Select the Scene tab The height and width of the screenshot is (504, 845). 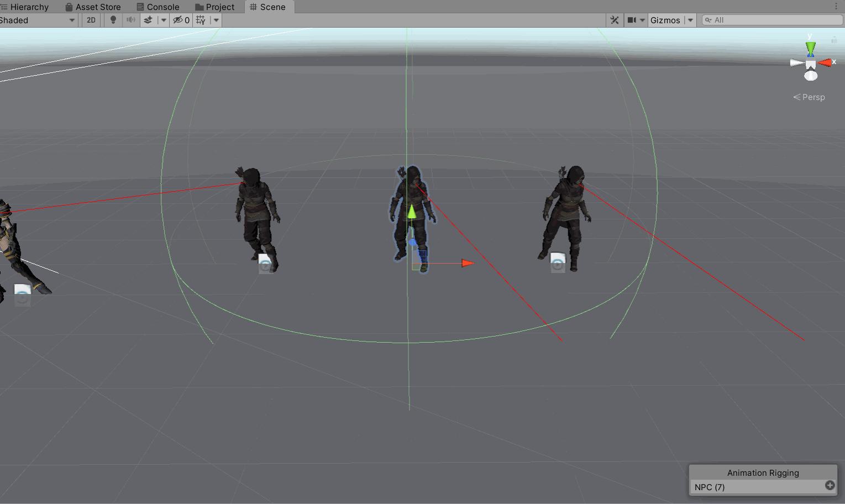[268, 7]
